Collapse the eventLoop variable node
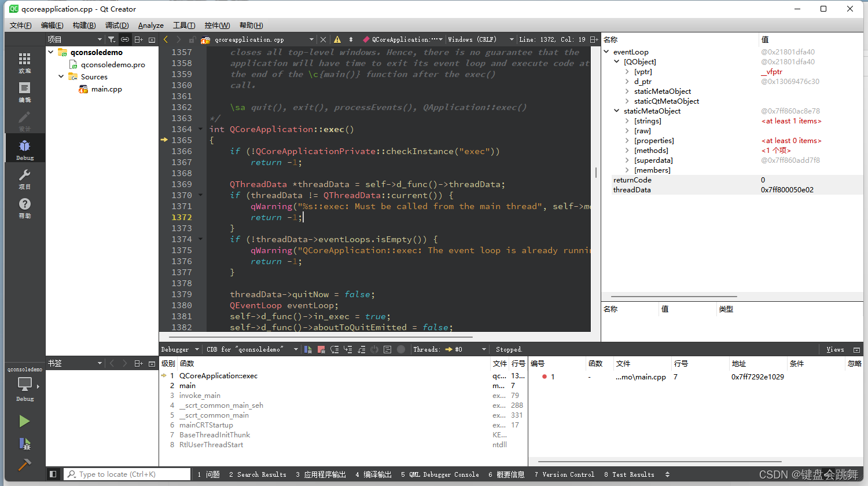The image size is (868, 486). pos(607,52)
